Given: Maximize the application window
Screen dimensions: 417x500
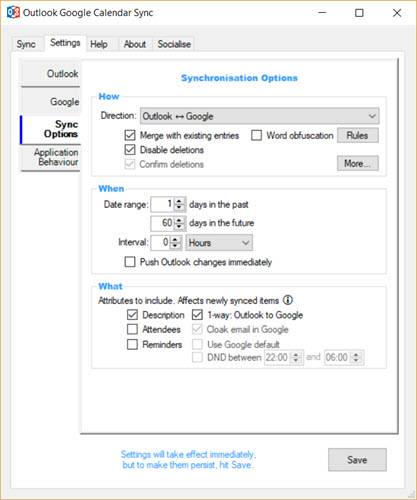Looking at the screenshot, I should tap(359, 13).
